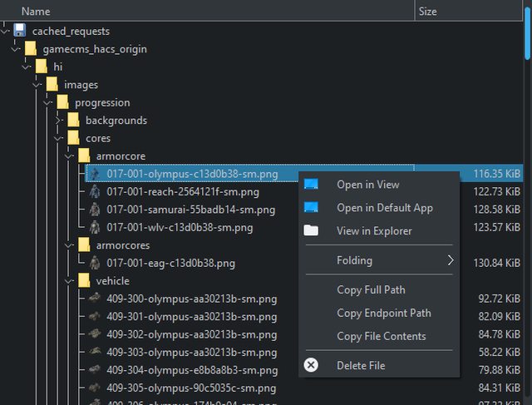532x405 pixels.
Task: Click thumbnail icon of 409-302-olympus-aa30213b-sm.png
Action: [x=95, y=334]
